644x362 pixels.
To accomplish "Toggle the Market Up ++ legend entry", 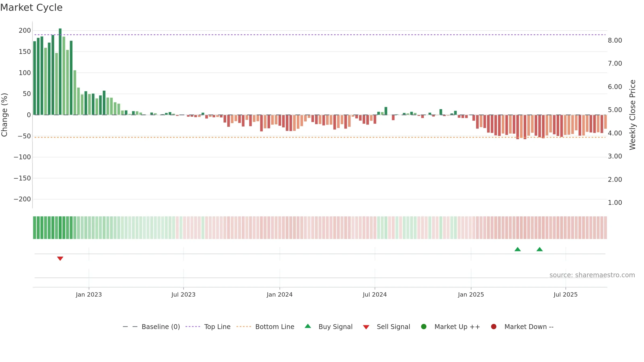I will 451,327.
